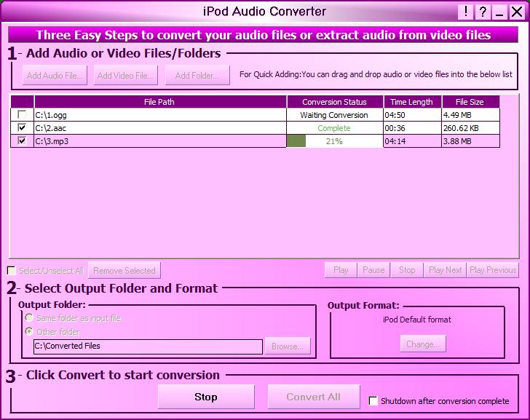
Task: Click the Convert All button
Action: [314, 397]
